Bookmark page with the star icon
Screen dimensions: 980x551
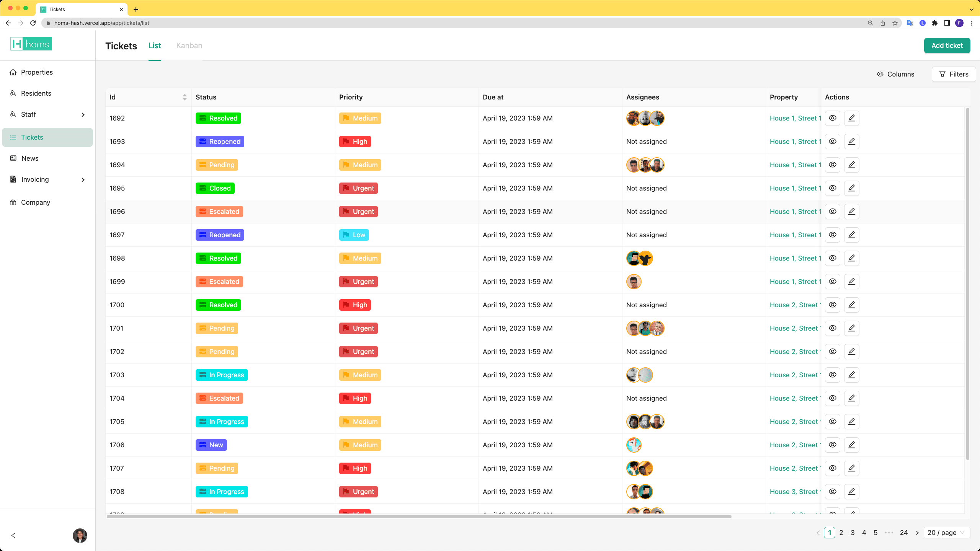pyautogui.click(x=895, y=23)
